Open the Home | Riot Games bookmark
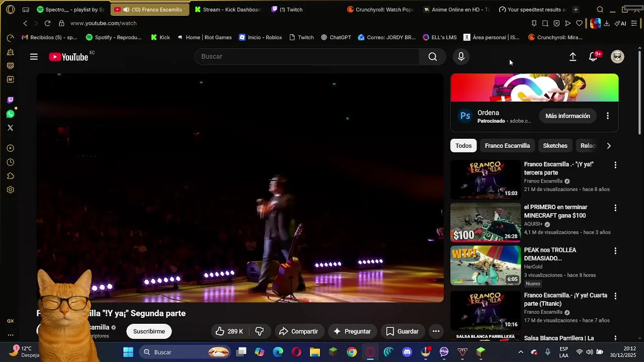Image resolution: width=644 pixels, height=362 pixels. click(204, 37)
